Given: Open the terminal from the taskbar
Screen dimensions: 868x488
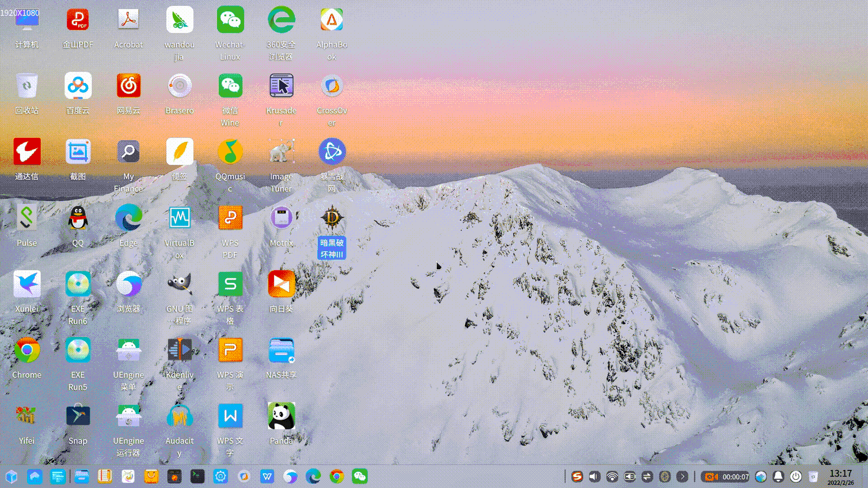Looking at the screenshot, I should pos(197,477).
